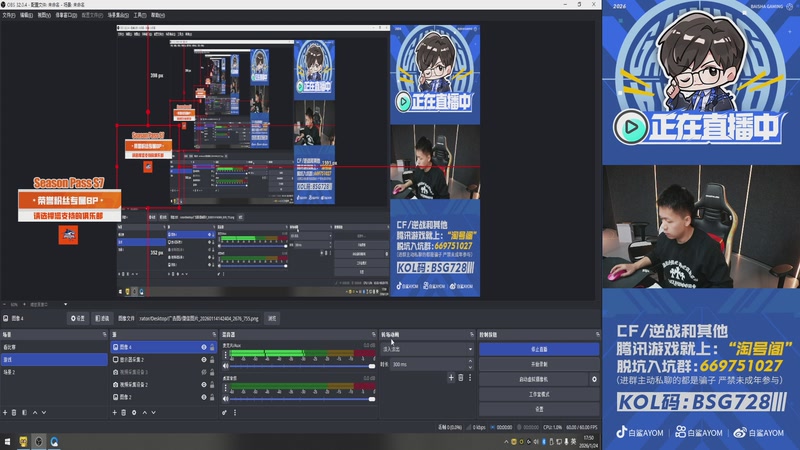Screen dimensions: 800x450
Task: Open the 麦克风/Aux channel options dots
Action: coord(226,354)
